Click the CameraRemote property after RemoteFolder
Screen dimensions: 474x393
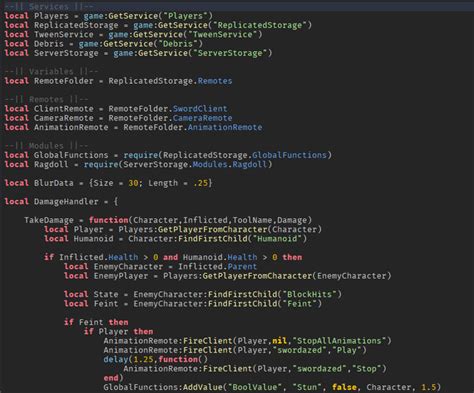click(203, 118)
